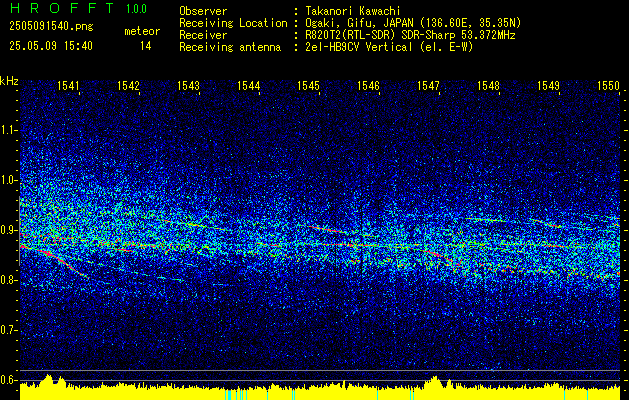Click the HROFFT program title
Image resolution: width=629 pixels, height=400 pixels.
pos(62,8)
